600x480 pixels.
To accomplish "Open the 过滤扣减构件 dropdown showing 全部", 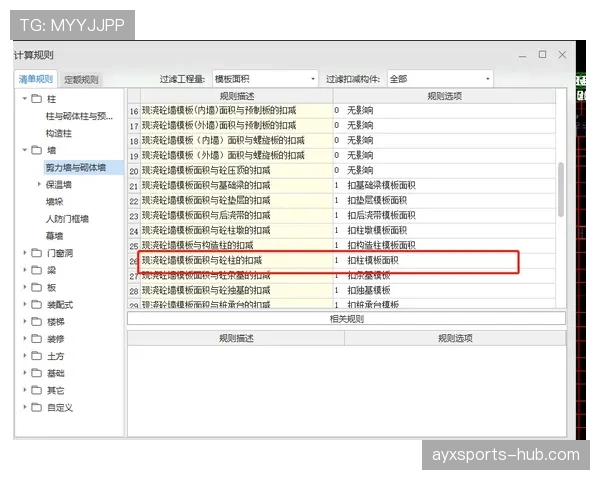I will [x=440, y=79].
